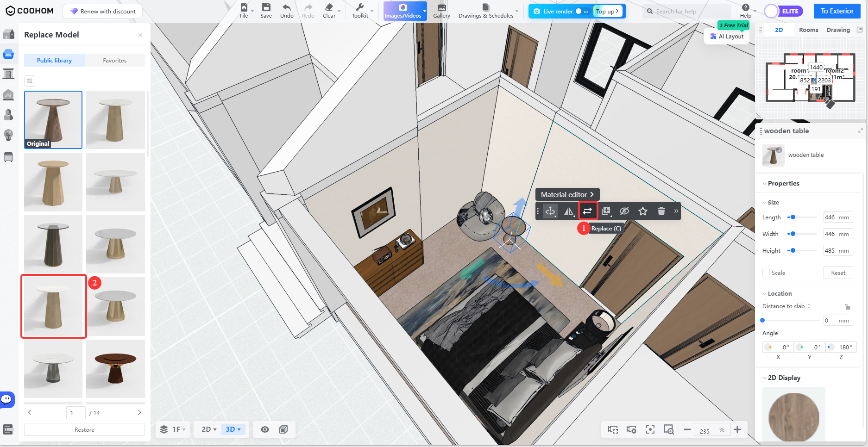This screenshot has height=447, width=868.
Task: Click Renew with discount
Action: pos(102,11)
